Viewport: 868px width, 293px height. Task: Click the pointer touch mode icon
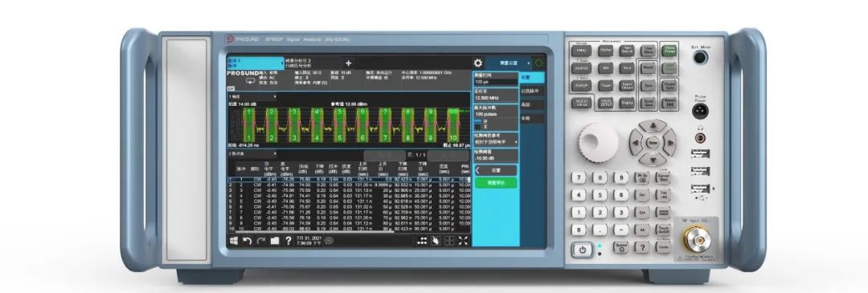click(436, 241)
